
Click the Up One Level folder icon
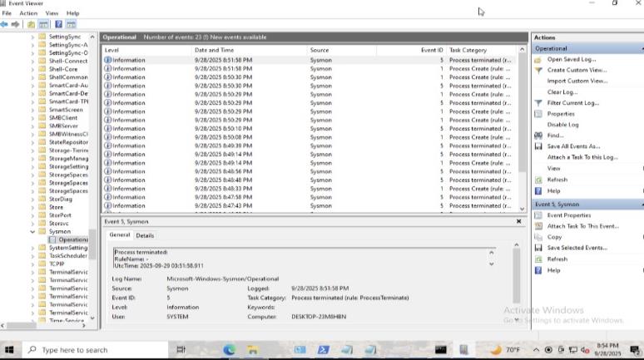click(x=31, y=25)
